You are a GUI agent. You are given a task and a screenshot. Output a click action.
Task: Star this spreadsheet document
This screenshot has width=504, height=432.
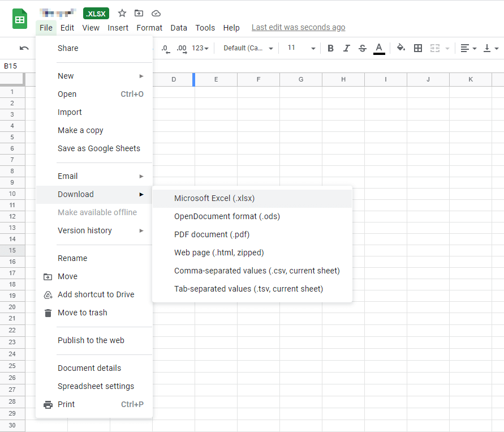click(122, 13)
